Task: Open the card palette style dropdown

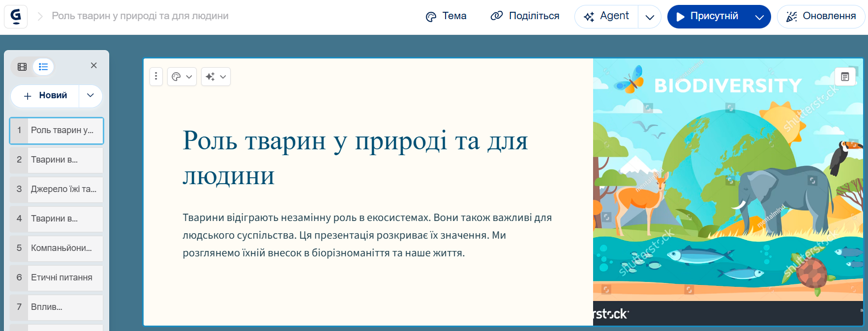Action: pos(182,77)
